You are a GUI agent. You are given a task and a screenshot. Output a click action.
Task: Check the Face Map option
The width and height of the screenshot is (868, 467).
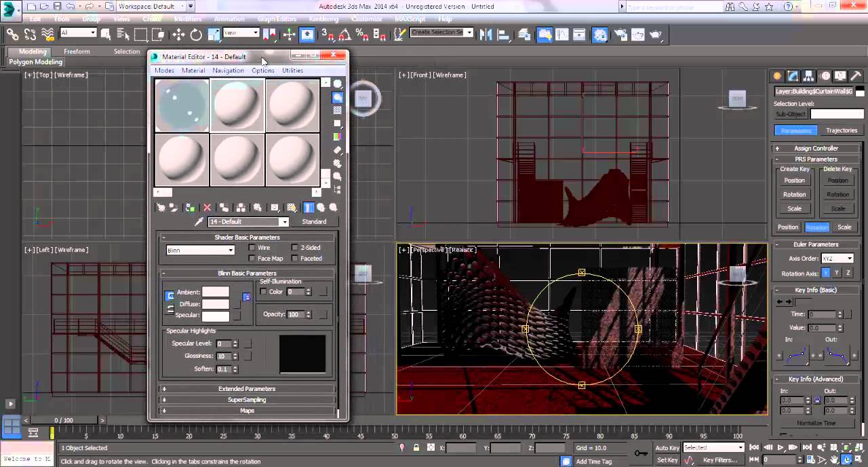click(252, 259)
